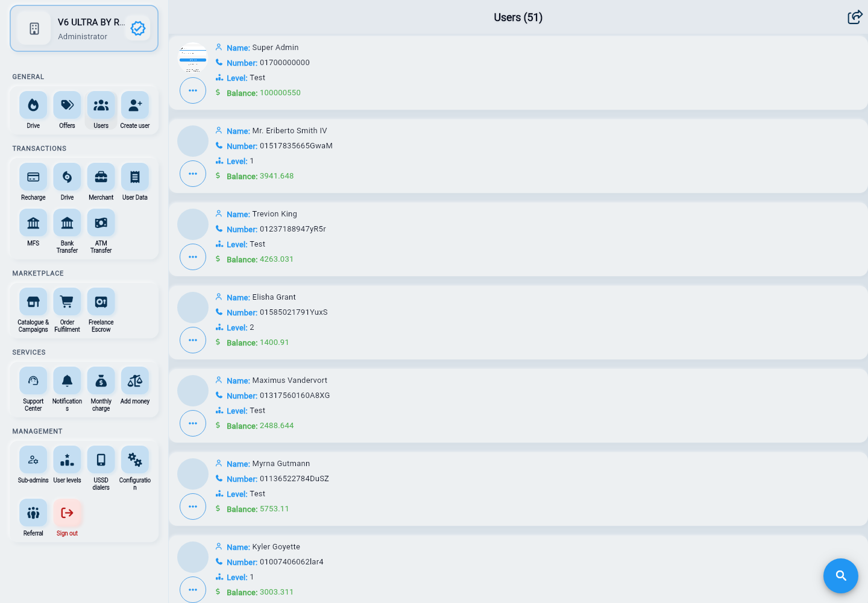Click the red Sign out button
This screenshot has width=868, height=603.
(x=67, y=513)
